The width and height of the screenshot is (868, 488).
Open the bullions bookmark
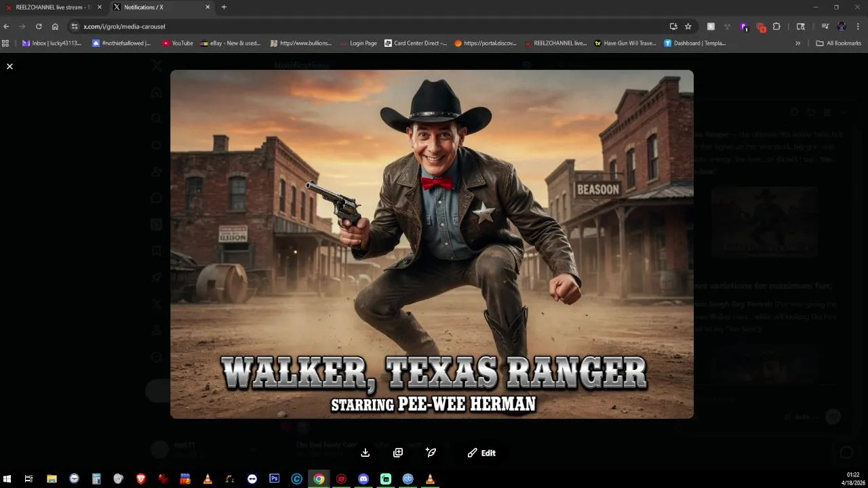click(x=301, y=43)
